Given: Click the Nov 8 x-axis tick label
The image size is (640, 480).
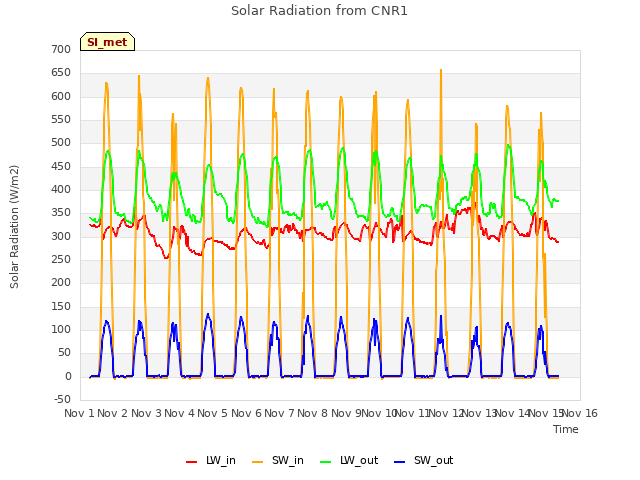Looking at the screenshot, I should (x=313, y=413).
